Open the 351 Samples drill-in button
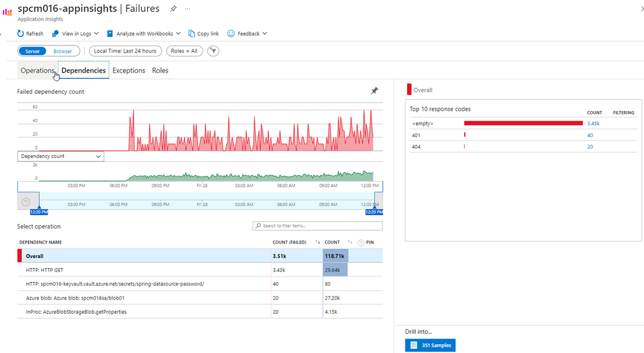 click(x=430, y=345)
